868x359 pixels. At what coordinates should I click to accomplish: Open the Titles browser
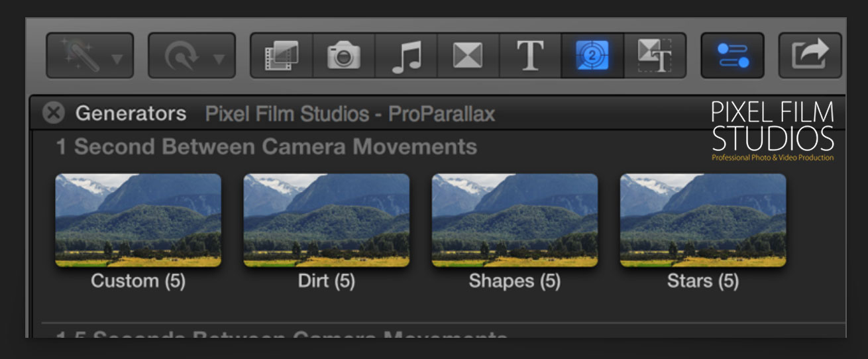[530, 56]
